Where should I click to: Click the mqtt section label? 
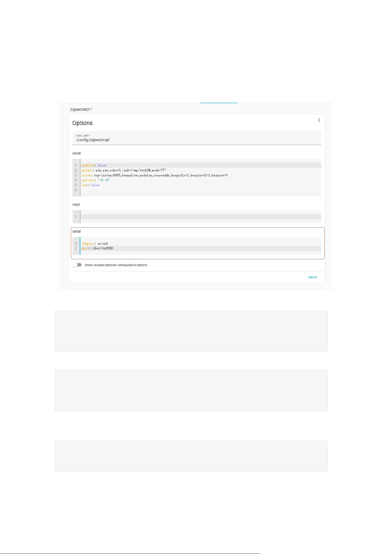76,204
